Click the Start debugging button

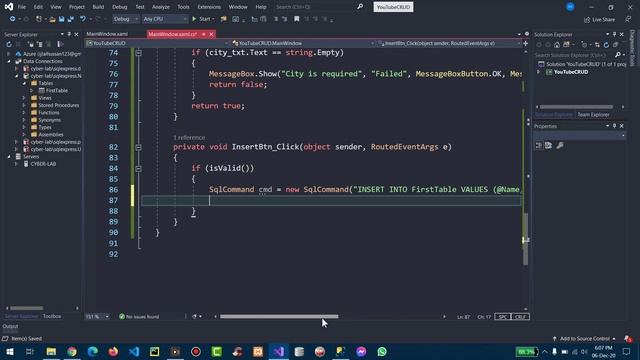202,19
